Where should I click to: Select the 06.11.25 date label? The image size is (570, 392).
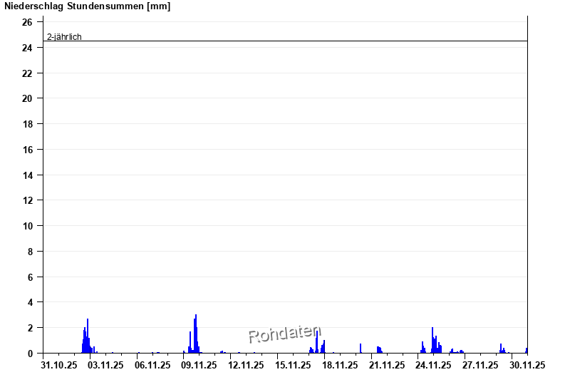(x=152, y=365)
